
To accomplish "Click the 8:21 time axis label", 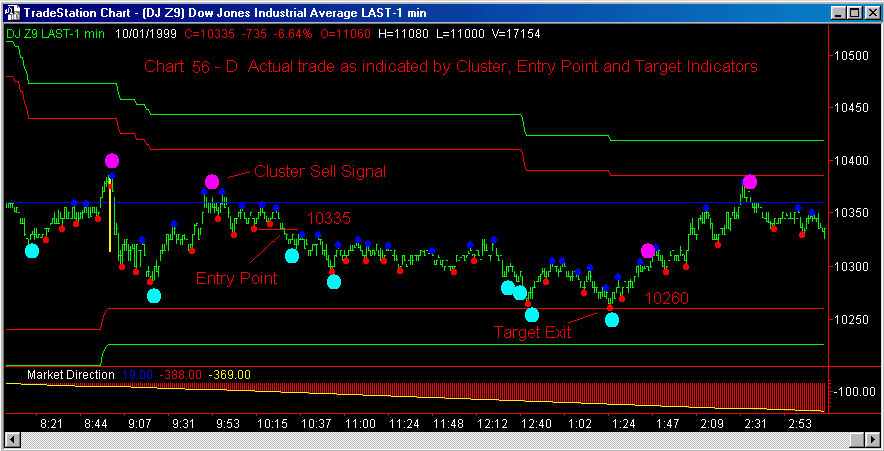I will pos(51,424).
